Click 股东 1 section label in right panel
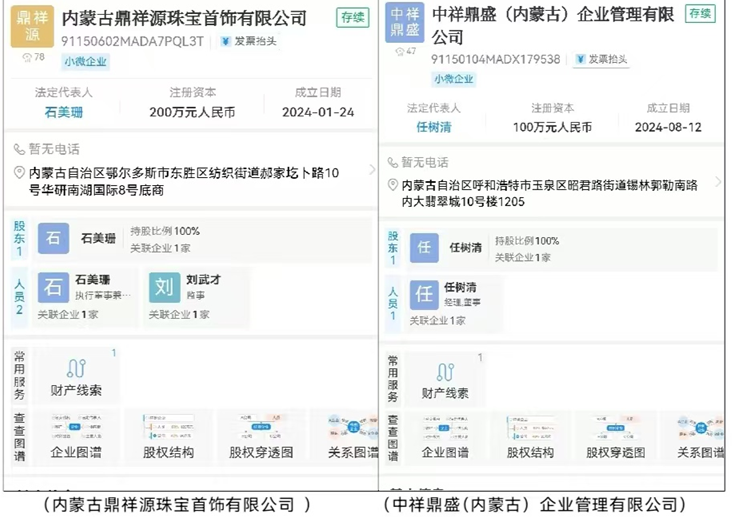This screenshot has width=732, height=517. (x=393, y=247)
